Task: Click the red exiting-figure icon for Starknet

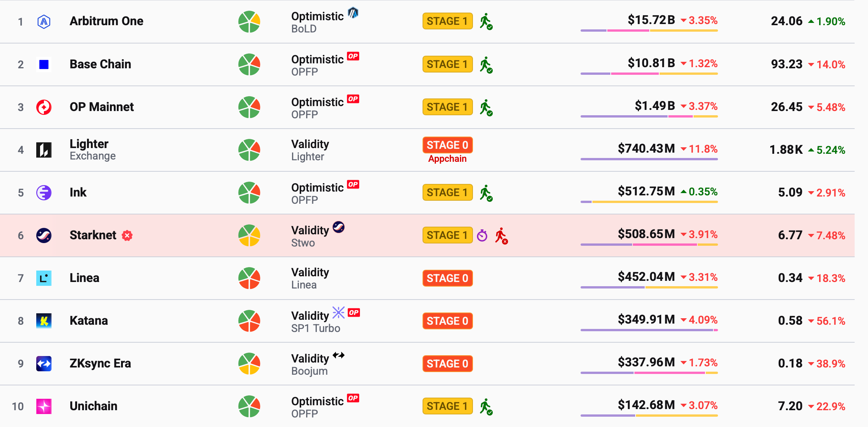Action: (502, 235)
